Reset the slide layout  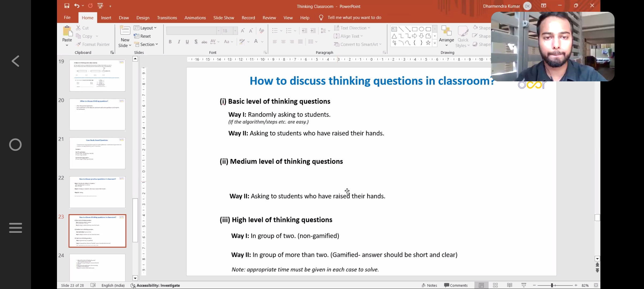click(143, 36)
